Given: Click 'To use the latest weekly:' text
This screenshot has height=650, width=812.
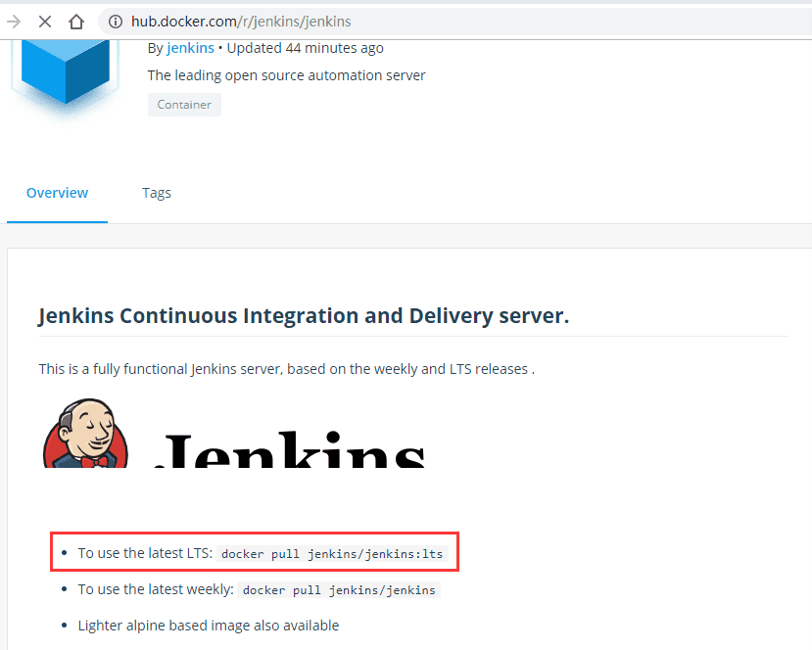Looking at the screenshot, I should click(x=156, y=589).
